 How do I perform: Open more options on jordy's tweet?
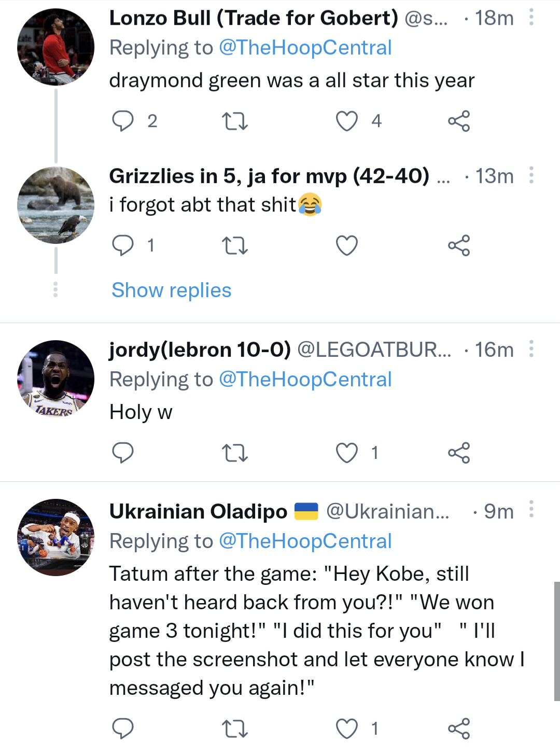(x=532, y=349)
